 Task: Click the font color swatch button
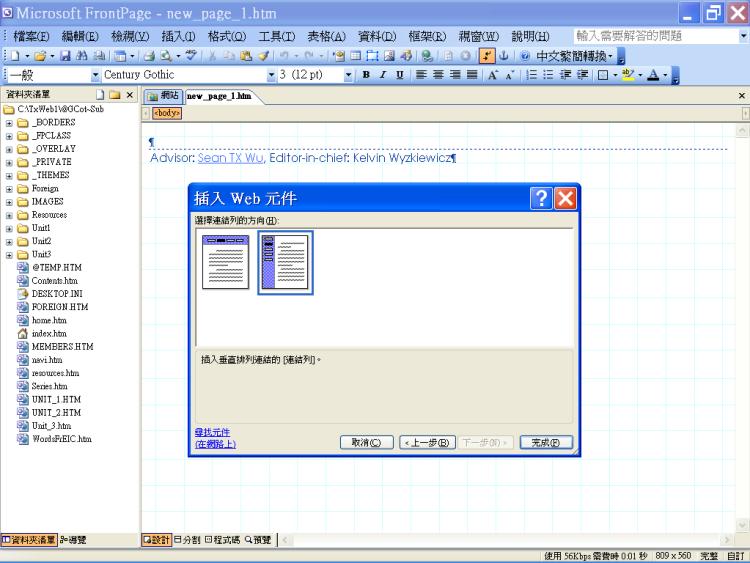click(x=651, y=75)
